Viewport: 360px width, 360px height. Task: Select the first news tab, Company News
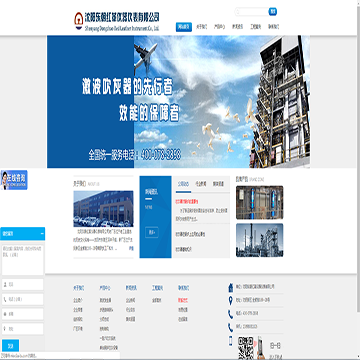pyautogui.click(x=183, y=184)
